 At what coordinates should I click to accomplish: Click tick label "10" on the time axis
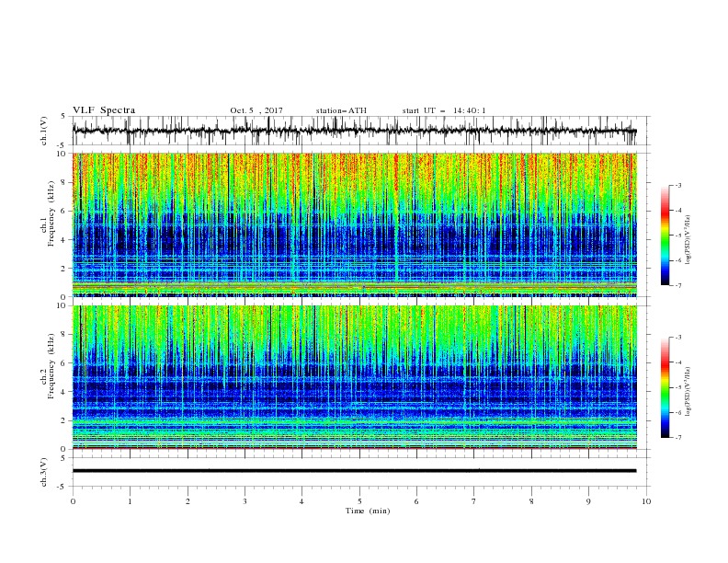pyautogui.click(x=646, y=501)
